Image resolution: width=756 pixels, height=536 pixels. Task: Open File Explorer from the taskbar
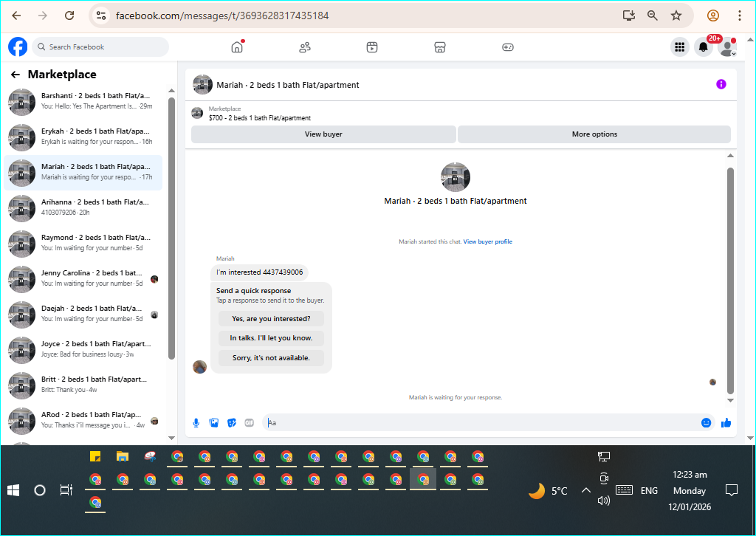click(123, 456)
